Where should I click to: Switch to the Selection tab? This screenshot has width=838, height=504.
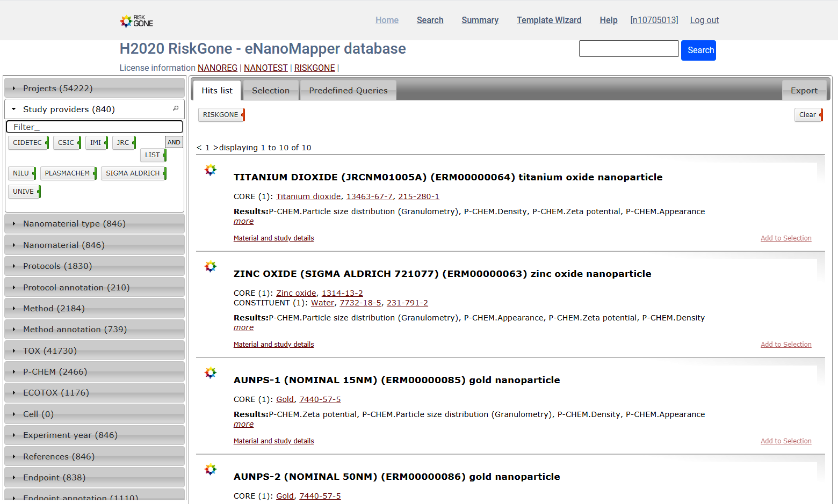click(271, 91)
